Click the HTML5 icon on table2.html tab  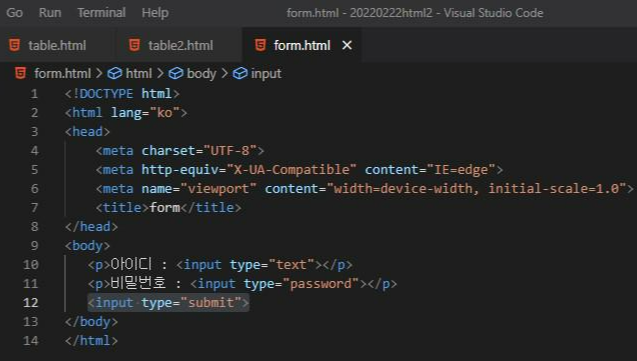point(134,45)
